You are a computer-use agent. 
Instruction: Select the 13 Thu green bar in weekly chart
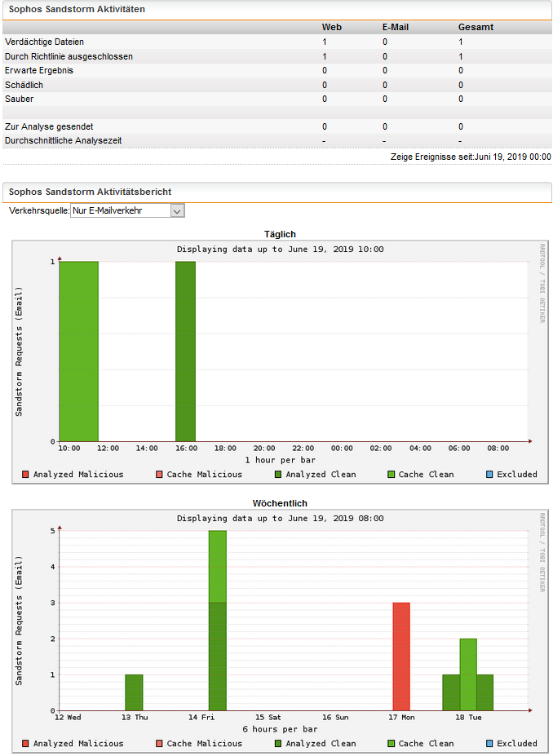[134, 692]
